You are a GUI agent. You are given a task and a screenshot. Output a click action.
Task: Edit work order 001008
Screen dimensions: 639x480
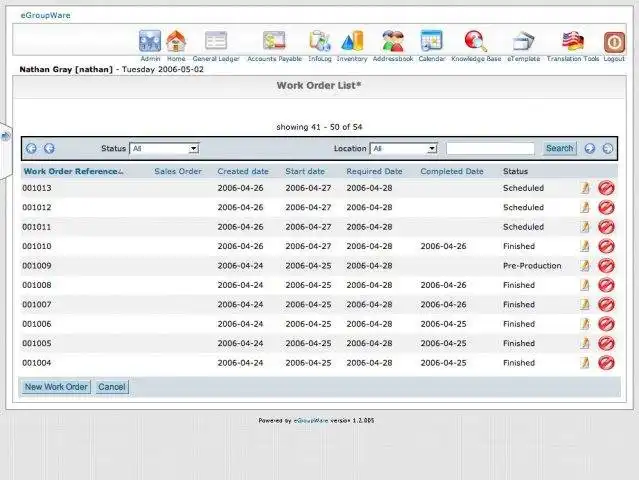585,285
